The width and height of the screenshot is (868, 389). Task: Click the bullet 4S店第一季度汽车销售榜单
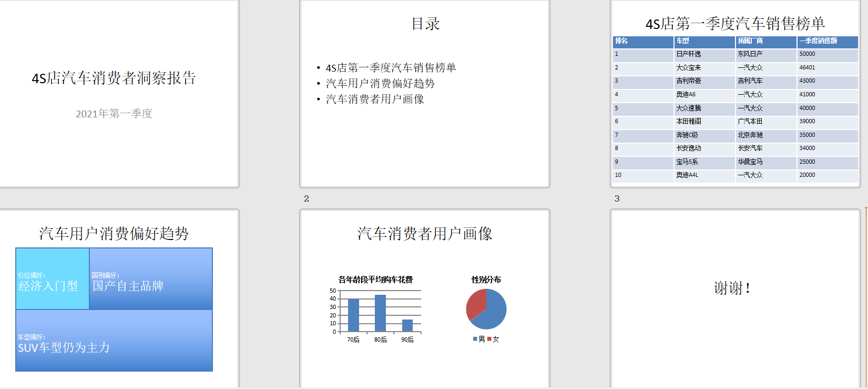pyautogui.click(x=391, y=68)
